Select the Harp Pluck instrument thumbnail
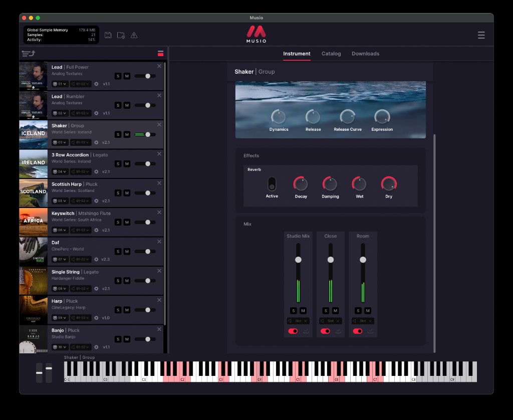Screen dimensions: 513x420 [34, 310]
